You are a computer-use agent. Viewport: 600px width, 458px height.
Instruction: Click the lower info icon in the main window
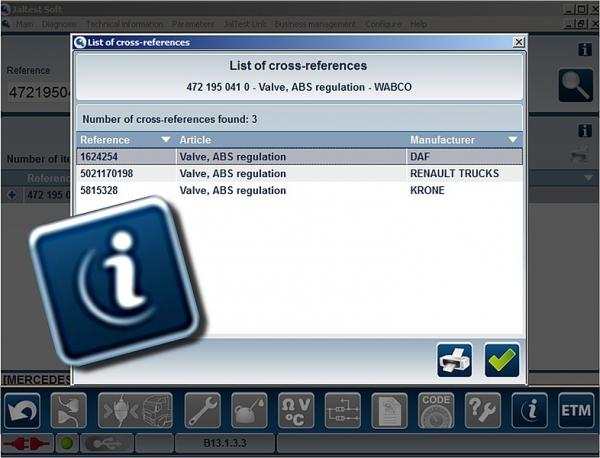point(585,131)
